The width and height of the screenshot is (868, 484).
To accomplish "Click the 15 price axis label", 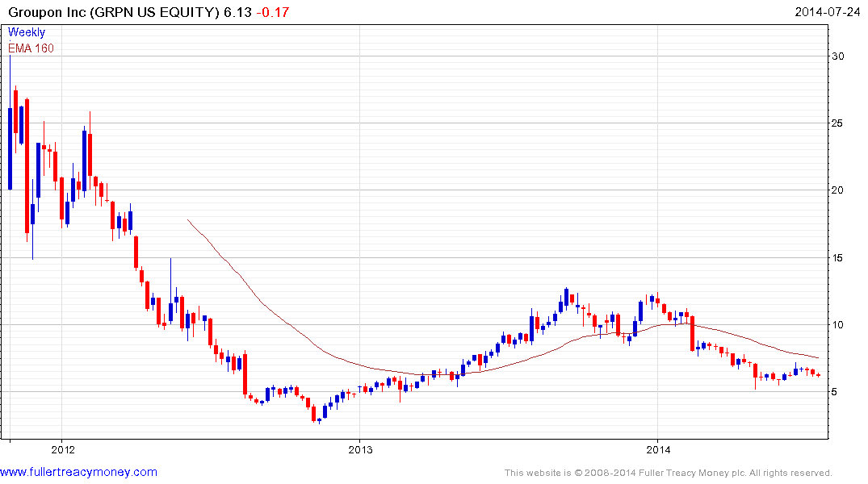I will [x=837, y=258].
